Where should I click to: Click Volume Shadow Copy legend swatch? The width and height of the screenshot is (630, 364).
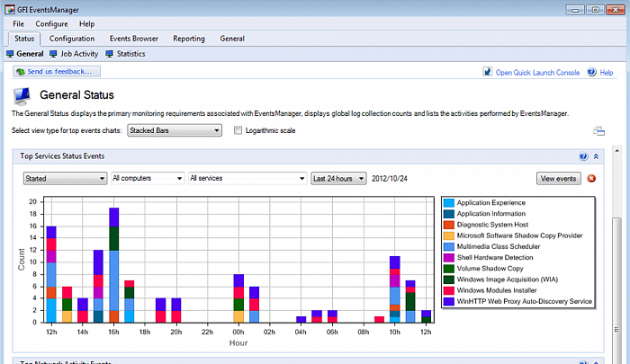(449, 269)
